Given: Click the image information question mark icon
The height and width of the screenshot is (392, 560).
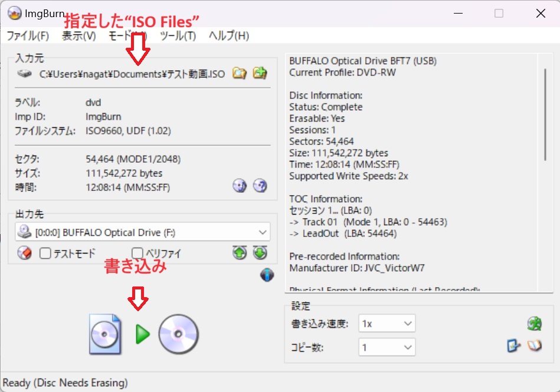Looking at the screenshot, I should [x=260, y=186].
